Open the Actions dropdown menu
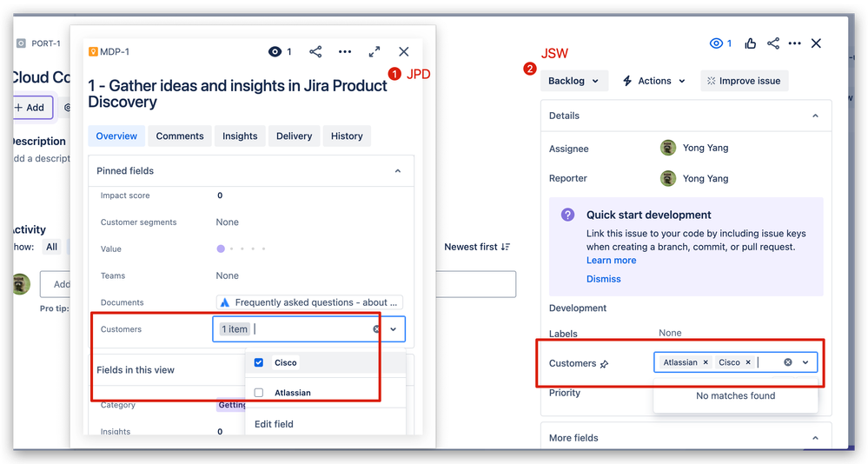868x464 pixels. [653, 81]
